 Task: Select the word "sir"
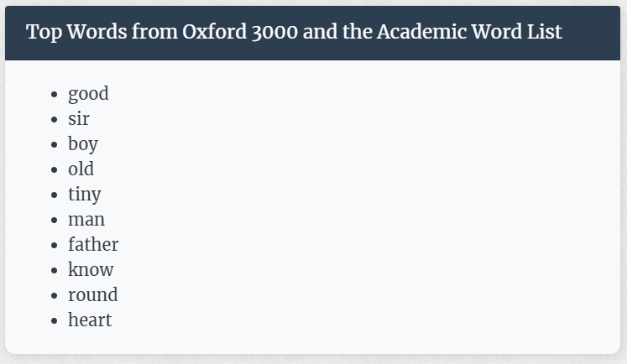78,118
